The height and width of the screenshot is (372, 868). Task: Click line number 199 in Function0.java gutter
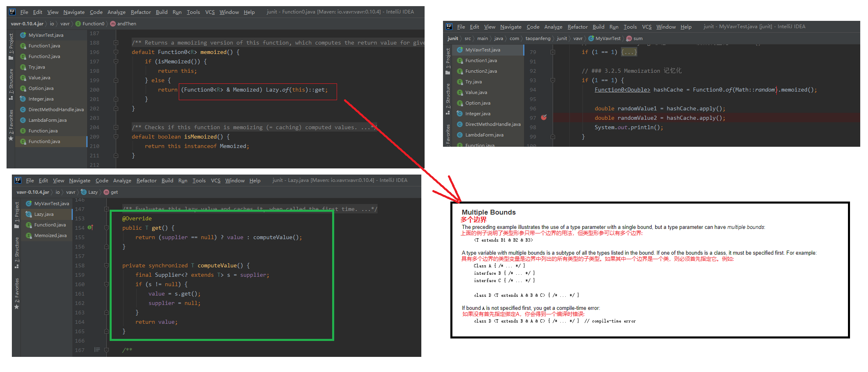pos(94,80)
